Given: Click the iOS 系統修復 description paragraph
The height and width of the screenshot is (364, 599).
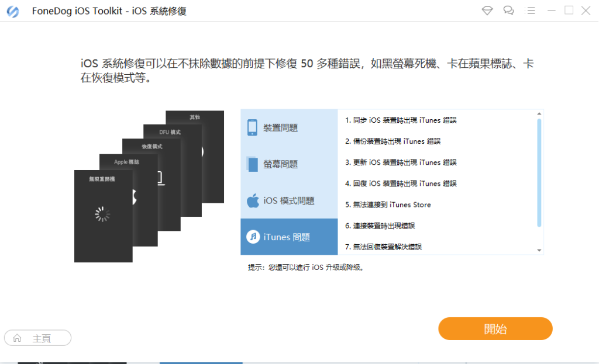Looking at the screenshot, I should click(x=307, y=71).
